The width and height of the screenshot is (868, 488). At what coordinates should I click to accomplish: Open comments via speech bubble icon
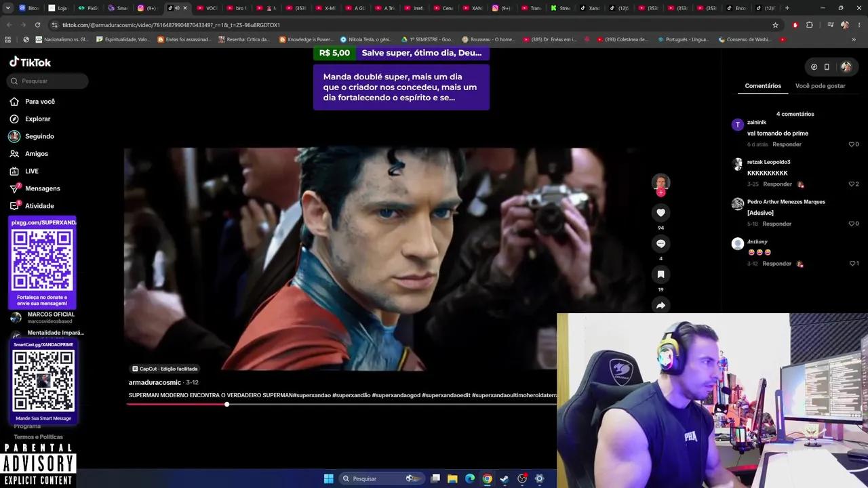(x=660, y=244)
